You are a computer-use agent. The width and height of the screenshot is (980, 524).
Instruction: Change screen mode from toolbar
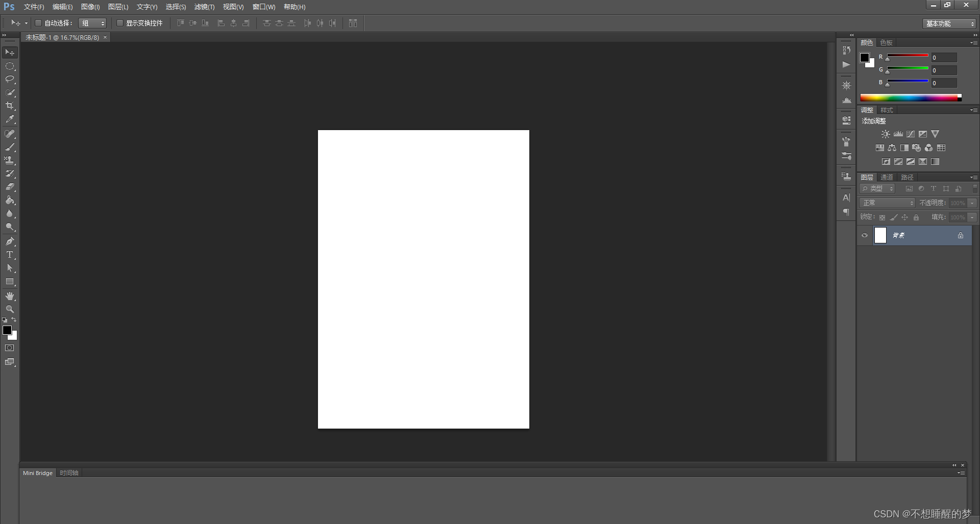pyautogui.click(x=10, y=362)
